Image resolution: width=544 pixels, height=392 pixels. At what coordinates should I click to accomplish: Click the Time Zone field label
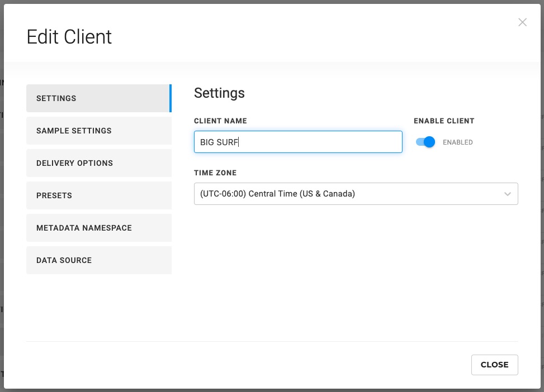tap(215, 173)
